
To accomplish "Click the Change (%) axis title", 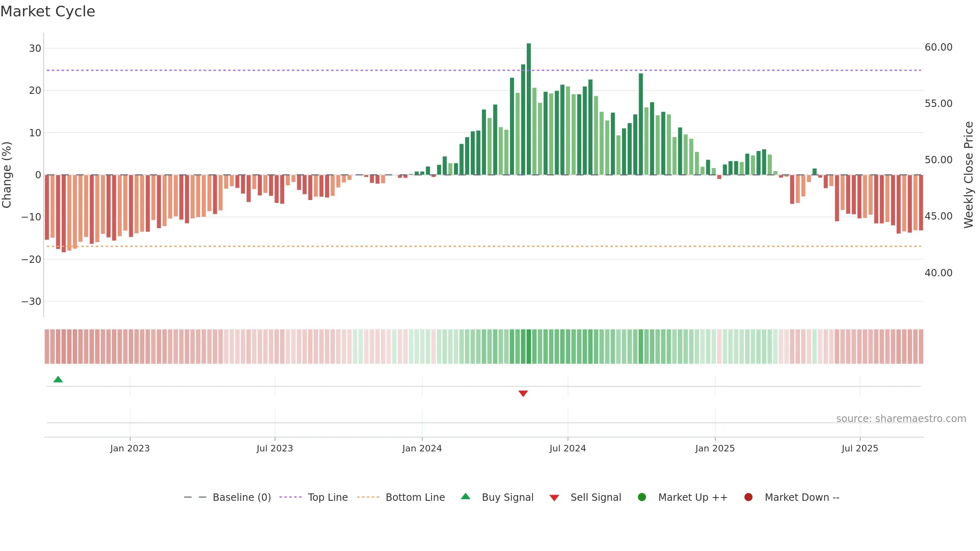I will tap(7, 175).
